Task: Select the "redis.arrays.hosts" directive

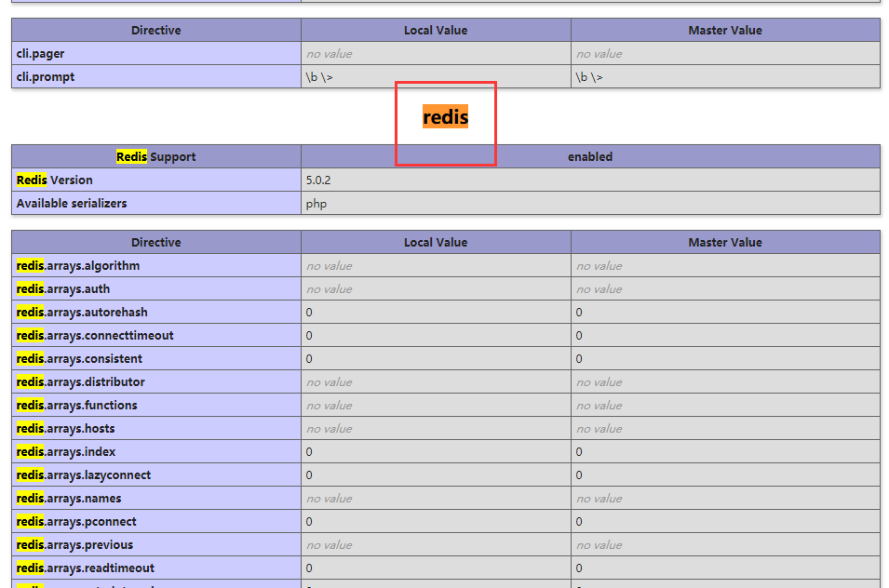Action: [65, 428]
